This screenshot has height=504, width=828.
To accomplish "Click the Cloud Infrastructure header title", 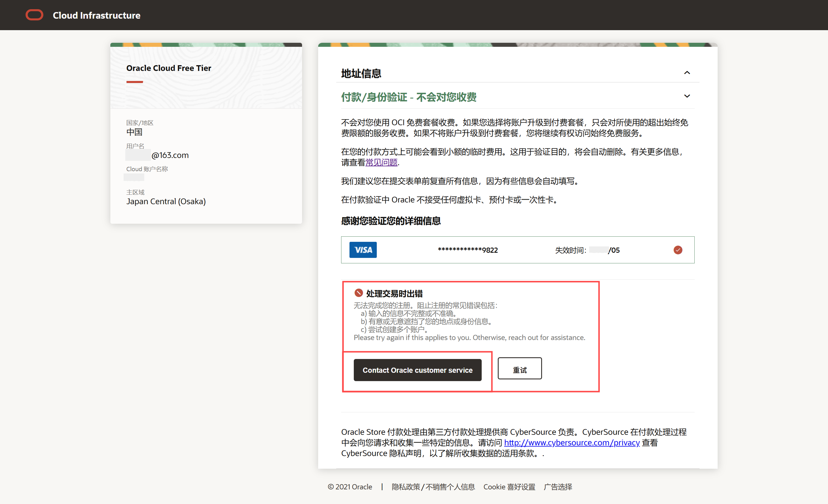I will click(97, 16).
